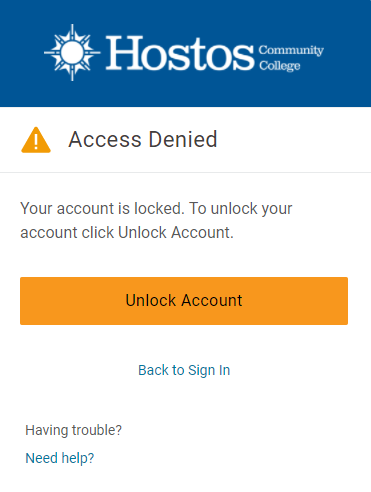The width and height of the screenshot is (371, 492).
Task: Click the Hostos sun emblem logo
Action: point(72,52)
